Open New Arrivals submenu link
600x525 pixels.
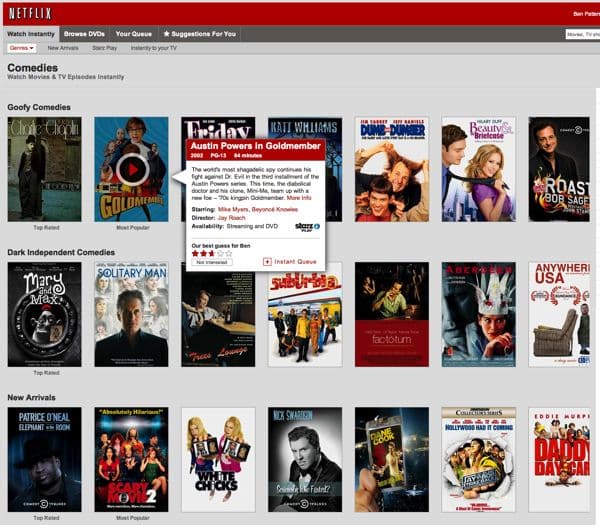63,48
